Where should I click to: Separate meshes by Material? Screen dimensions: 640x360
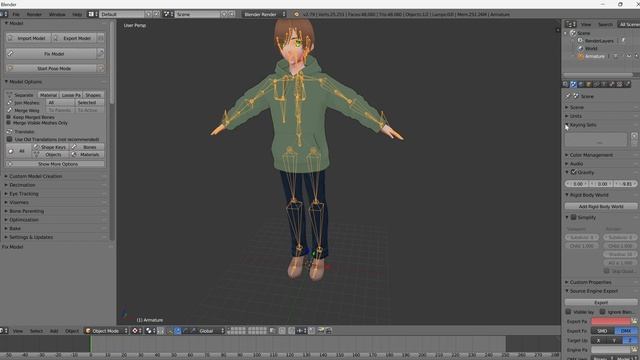[x=48, y=95]
